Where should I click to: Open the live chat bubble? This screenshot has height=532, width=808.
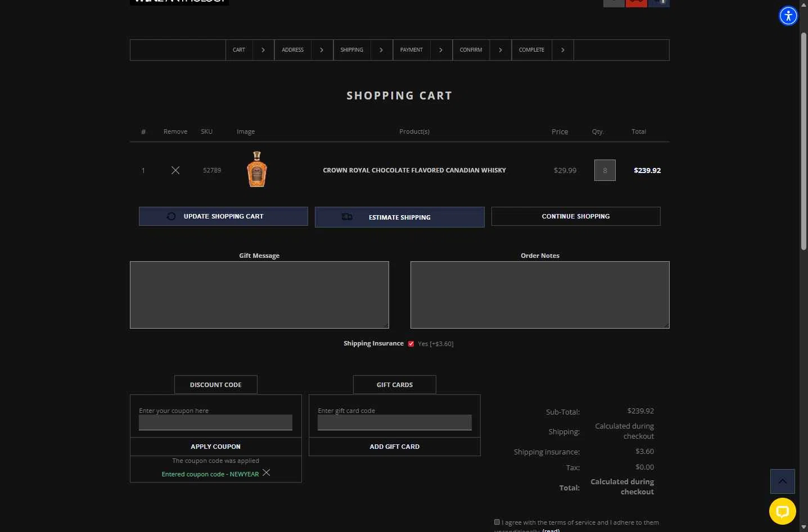pos(782,511)
